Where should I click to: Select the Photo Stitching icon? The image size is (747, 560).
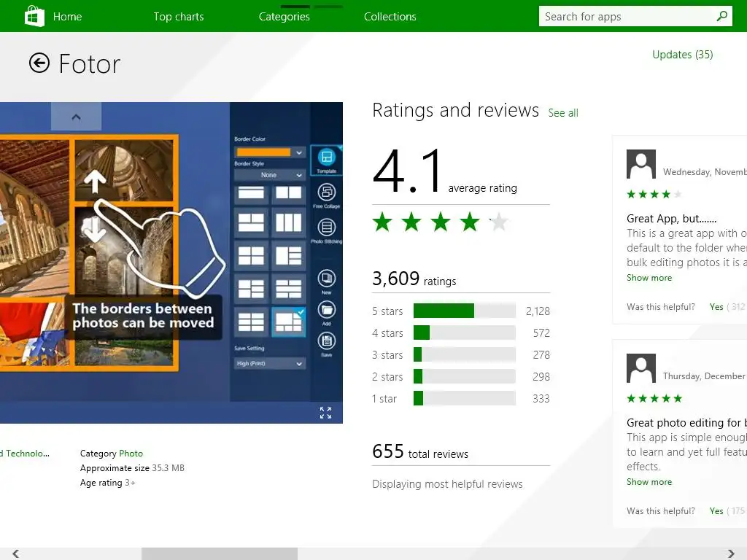[326, 230]
